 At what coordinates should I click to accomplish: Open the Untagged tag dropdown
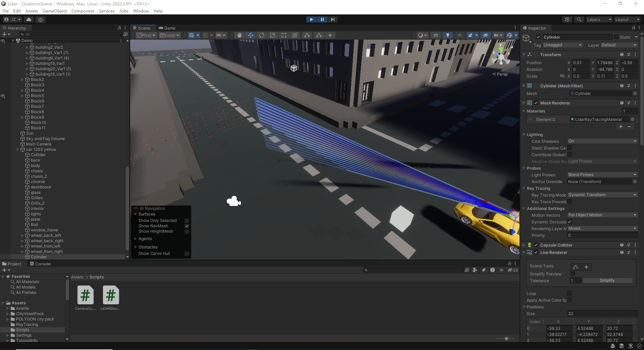[563, 45]
